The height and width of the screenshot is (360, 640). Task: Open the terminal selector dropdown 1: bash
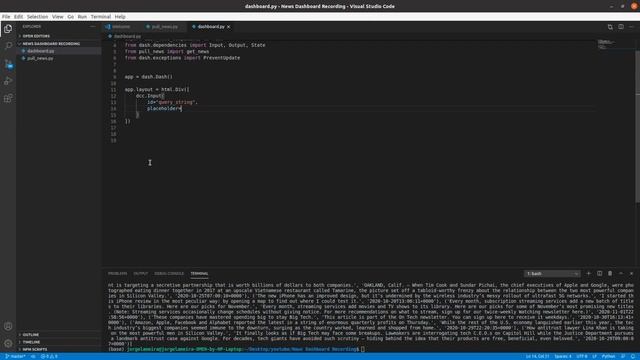[x=552, y=273]
